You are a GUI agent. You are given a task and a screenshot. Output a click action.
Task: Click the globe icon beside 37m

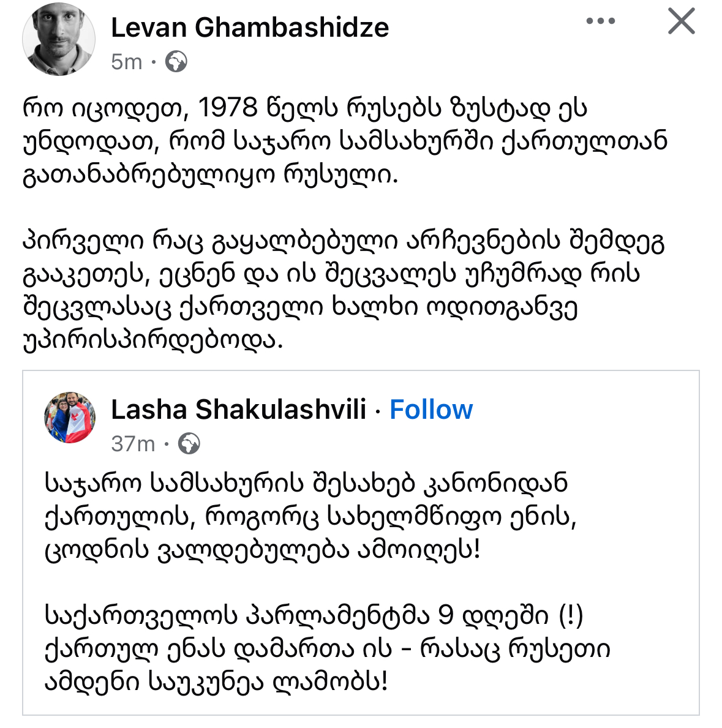coord(189,444)
